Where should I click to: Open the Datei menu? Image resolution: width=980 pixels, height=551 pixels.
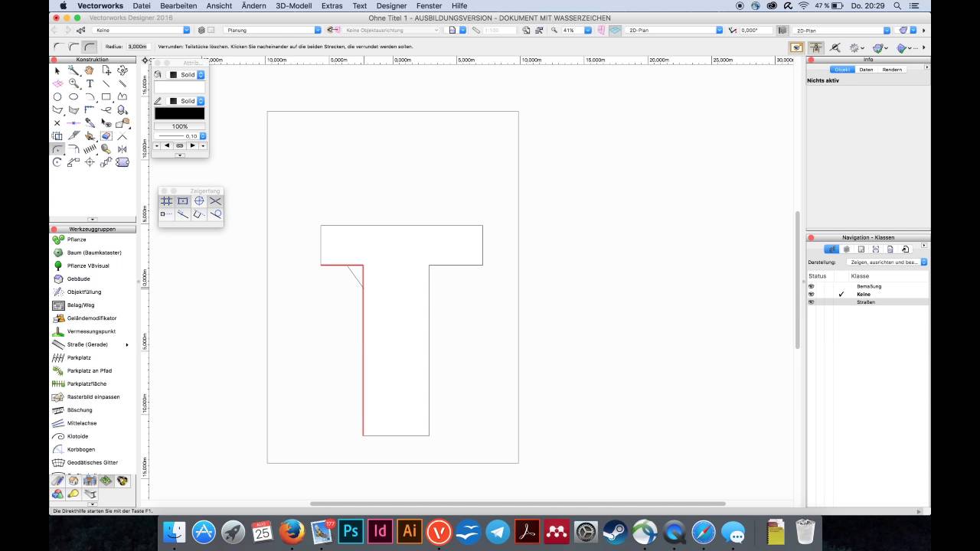142,5
